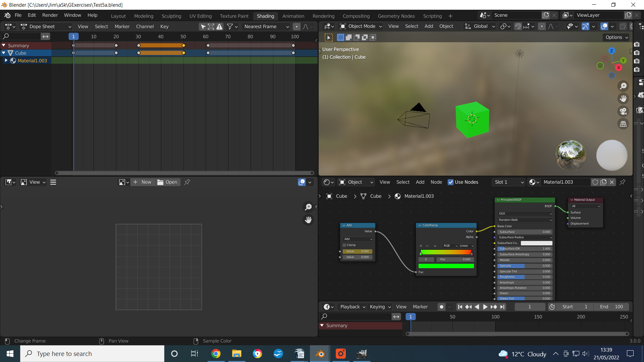
Task: Toggle image editor overlays button
Action: click(302, 182)
